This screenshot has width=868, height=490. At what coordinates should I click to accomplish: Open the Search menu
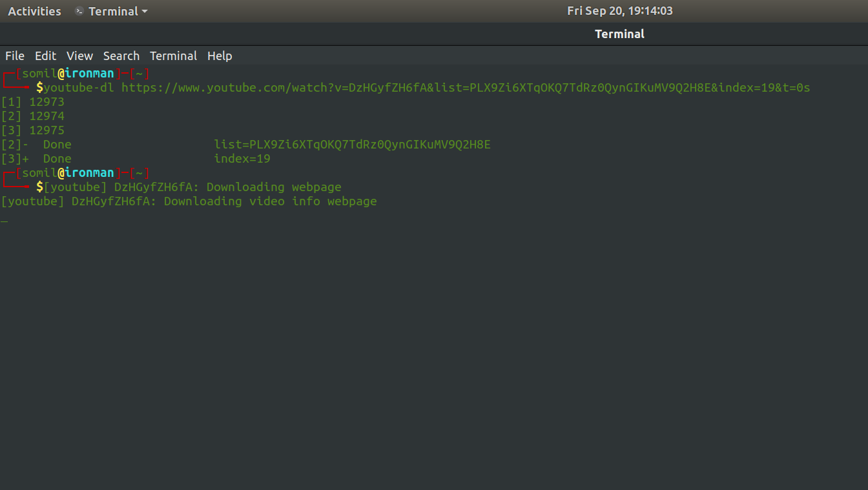(121, 56)
